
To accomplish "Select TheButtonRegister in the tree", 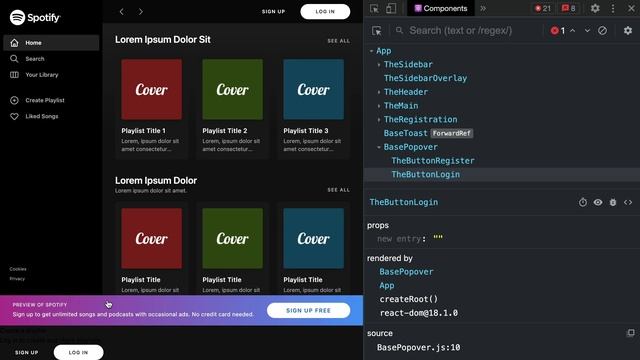I will [x=433, y=161].
